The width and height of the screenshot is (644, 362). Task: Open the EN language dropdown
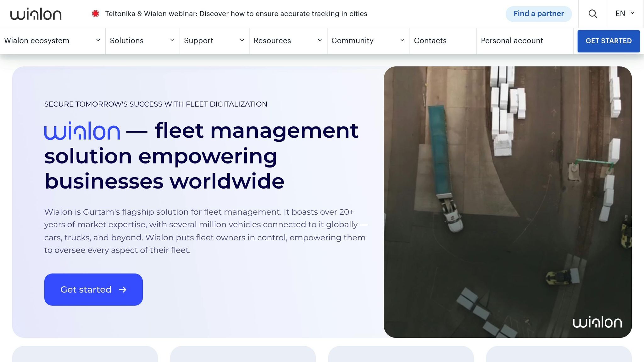(x=625, y=14)
